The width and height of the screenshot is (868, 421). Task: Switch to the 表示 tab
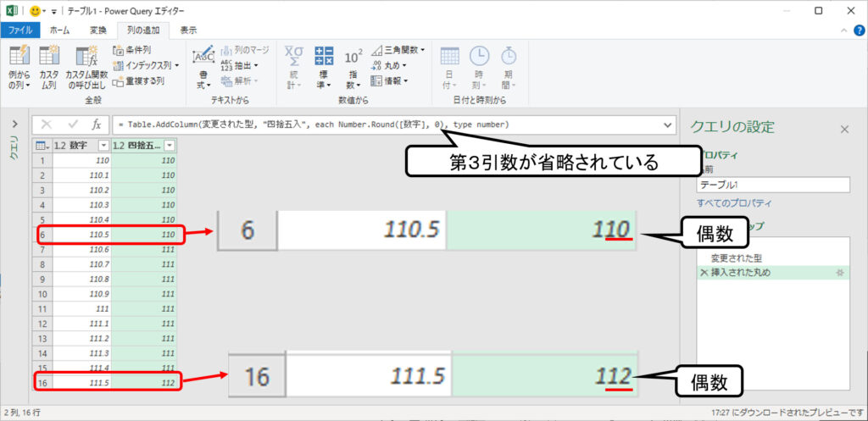[188, 30]
